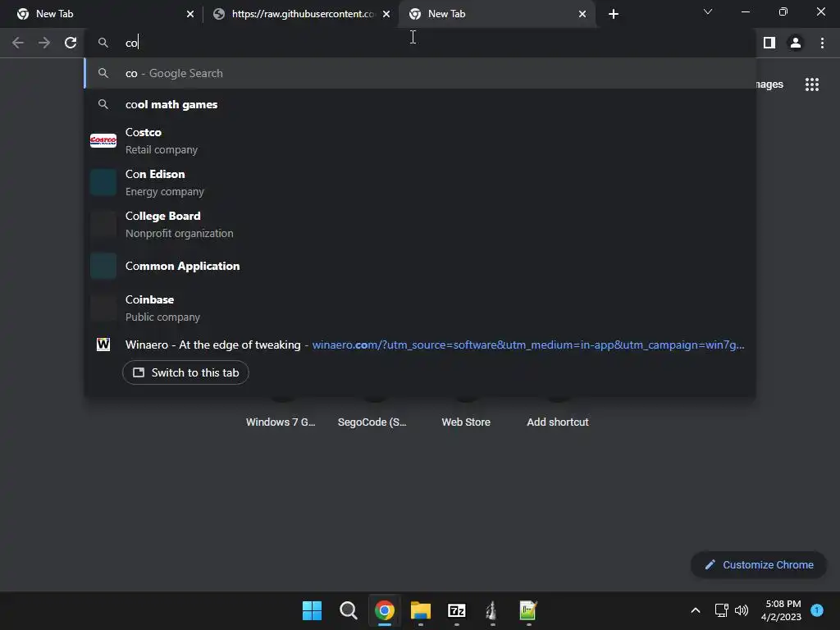Viewport: 840px width, 630px height.
Task: Select the Costco Retail company suggestion
Action: click(x=420, y=141)
